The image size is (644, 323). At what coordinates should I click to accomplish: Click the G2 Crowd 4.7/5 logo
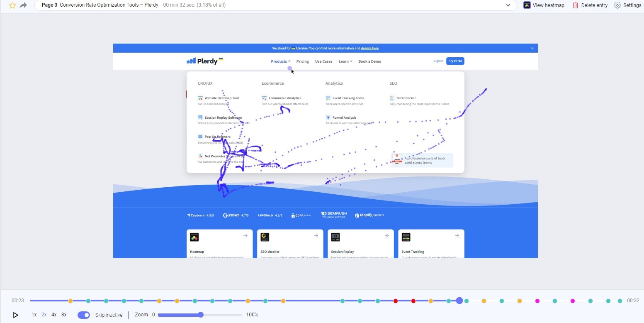click(236, 215)
